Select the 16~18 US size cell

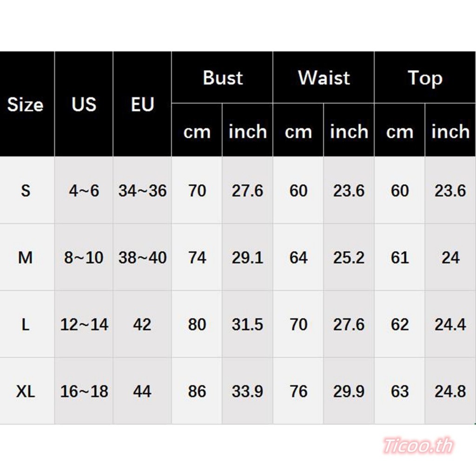point(84,391)
